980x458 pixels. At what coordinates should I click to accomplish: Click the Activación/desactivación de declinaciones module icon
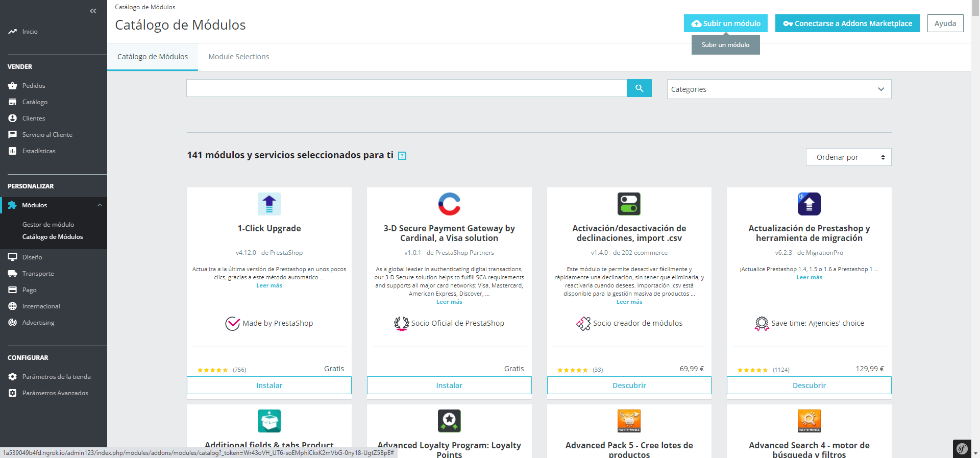click(629, 204)
